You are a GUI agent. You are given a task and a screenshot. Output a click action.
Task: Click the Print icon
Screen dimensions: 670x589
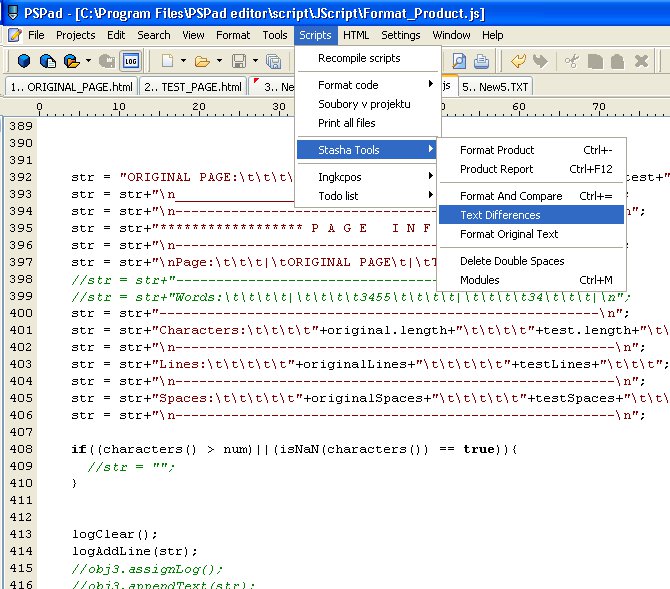coord(482,61)
